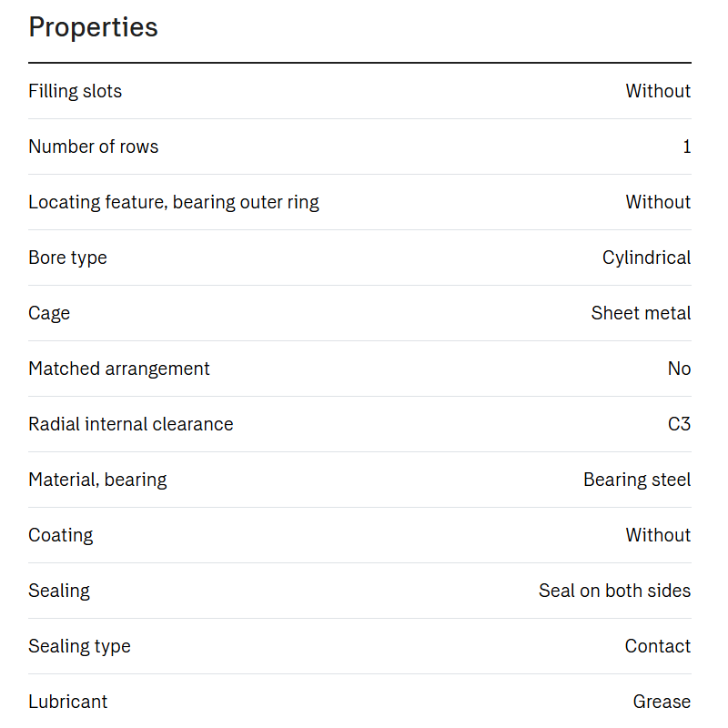Select the C3 clearance value
Viewport: 728px width, 728px height.
tap(679, 424)
